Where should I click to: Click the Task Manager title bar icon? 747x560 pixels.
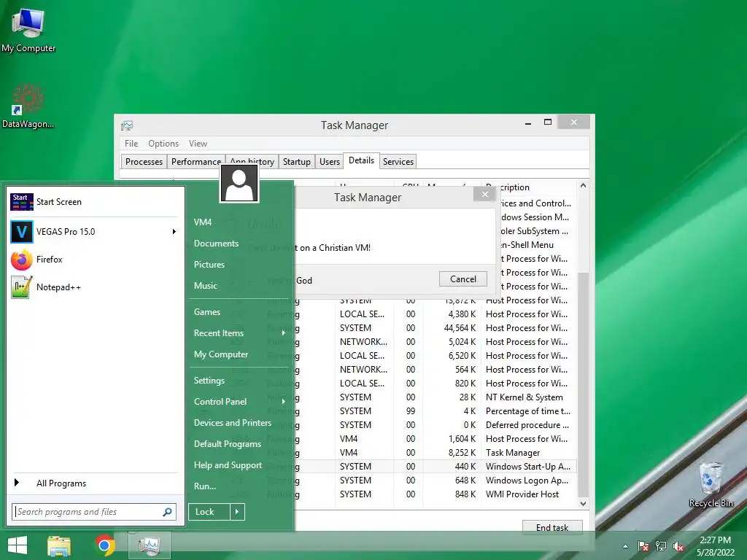click(127, 125)
